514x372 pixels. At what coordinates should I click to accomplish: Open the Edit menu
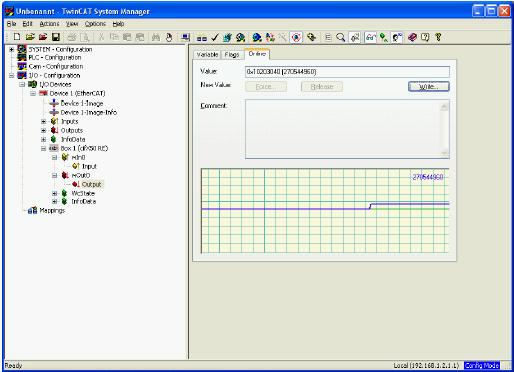(27, 24)
